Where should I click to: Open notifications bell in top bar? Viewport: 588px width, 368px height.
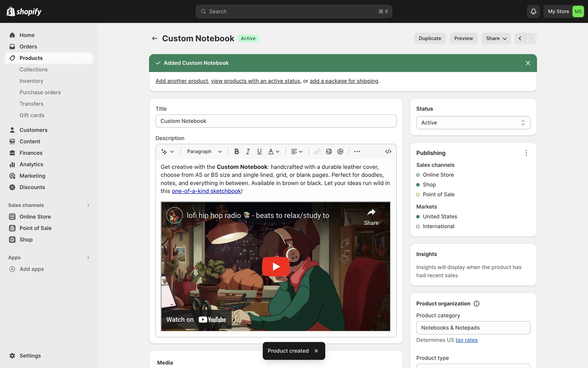click(533, 11)
